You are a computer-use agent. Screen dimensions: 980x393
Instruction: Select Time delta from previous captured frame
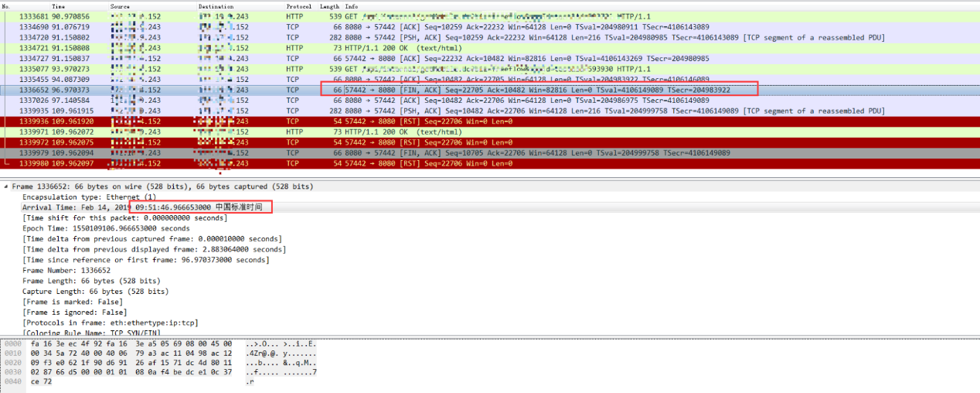(151, 239)
